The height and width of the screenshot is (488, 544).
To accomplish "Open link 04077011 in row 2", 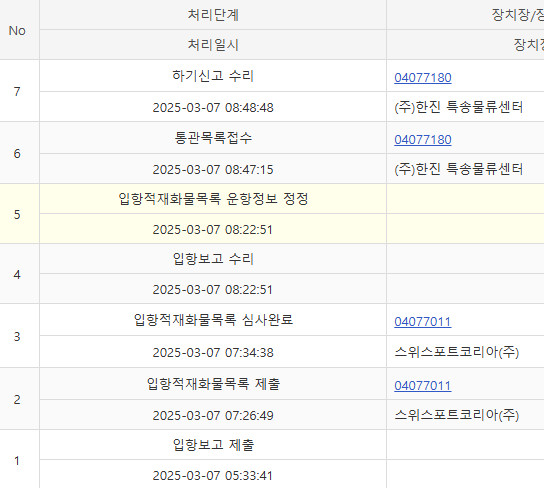I will pyautogui.click(x=423, y=386).
